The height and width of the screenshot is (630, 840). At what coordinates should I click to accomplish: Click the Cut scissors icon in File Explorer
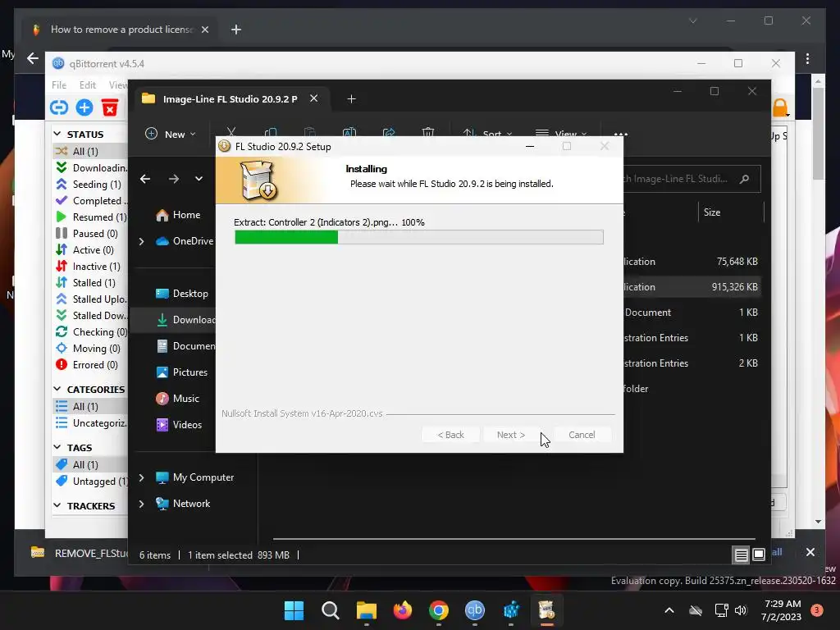pos(231,132)
